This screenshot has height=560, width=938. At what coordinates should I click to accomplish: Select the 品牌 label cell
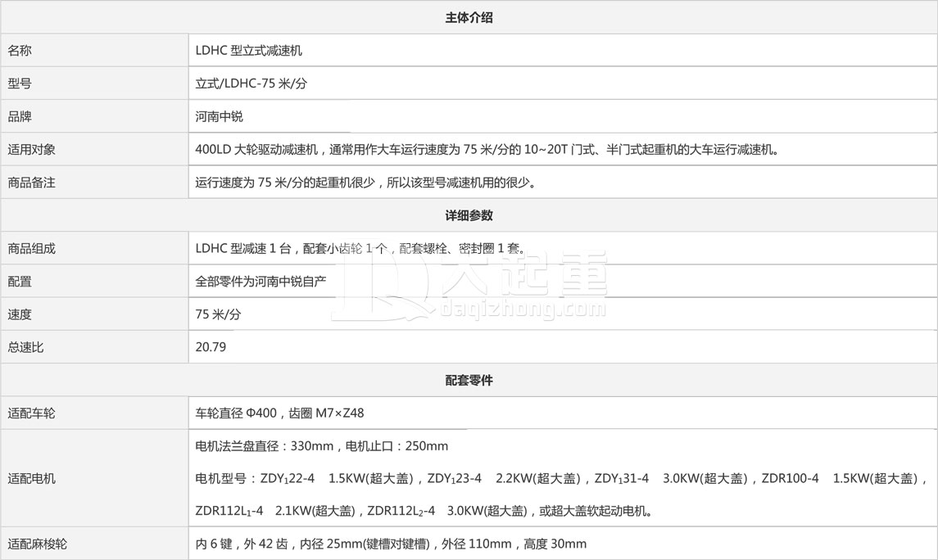click(x=94, y=116)
